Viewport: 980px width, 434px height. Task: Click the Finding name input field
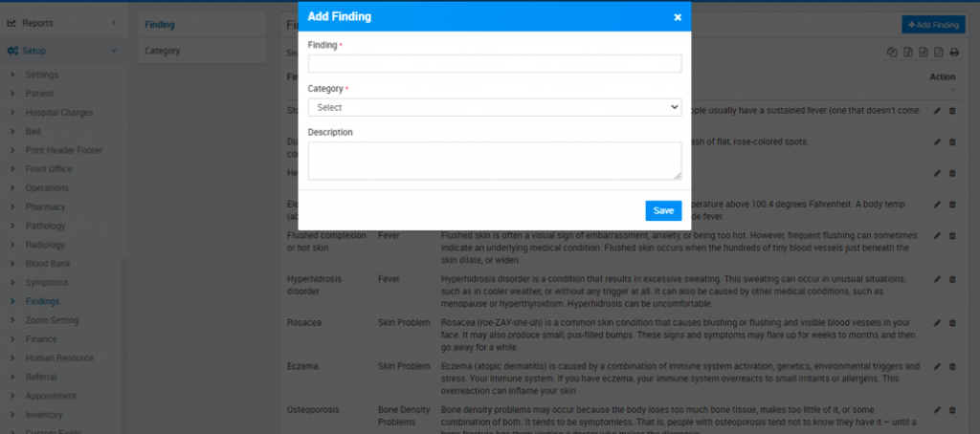click(495, 64)
